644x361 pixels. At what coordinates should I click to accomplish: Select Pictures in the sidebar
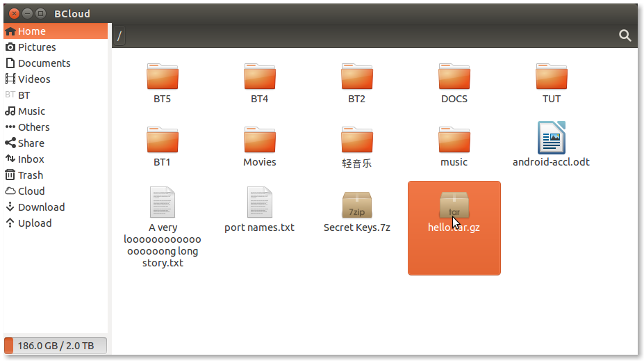pyautogui.click(x=56, y=47)
